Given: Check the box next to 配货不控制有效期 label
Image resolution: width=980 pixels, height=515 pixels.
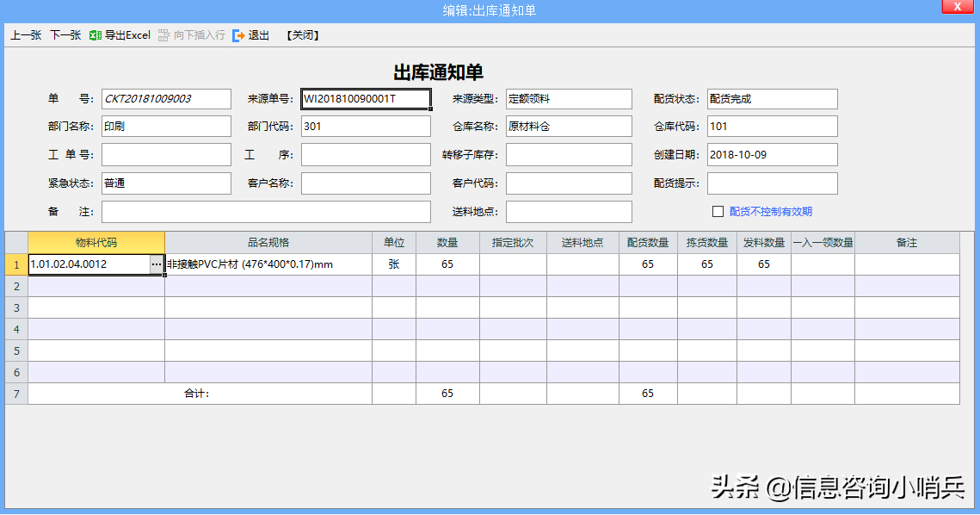Looking at the screenshot, I should click(x=719, y=211).
